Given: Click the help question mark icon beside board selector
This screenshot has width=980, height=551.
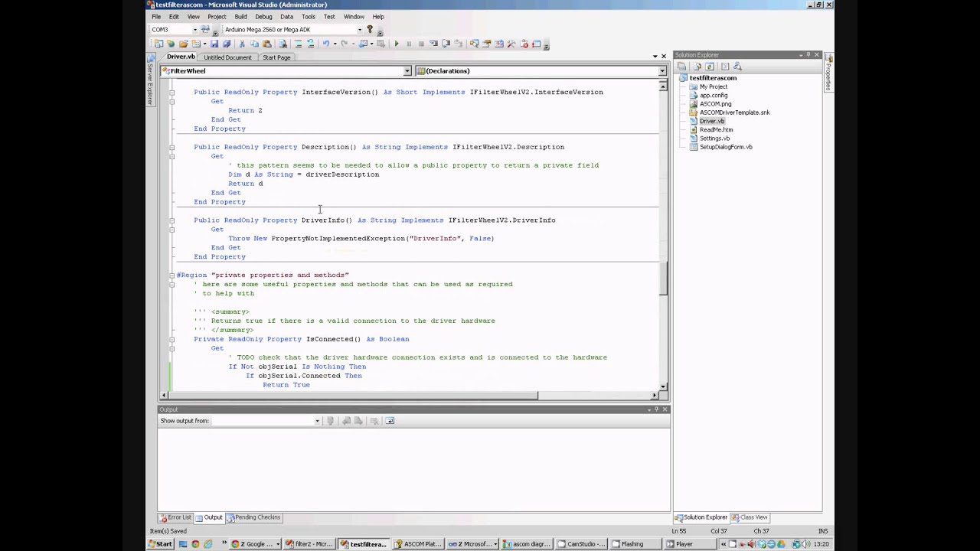Looking at the screenshot, I should coord(370,29).
